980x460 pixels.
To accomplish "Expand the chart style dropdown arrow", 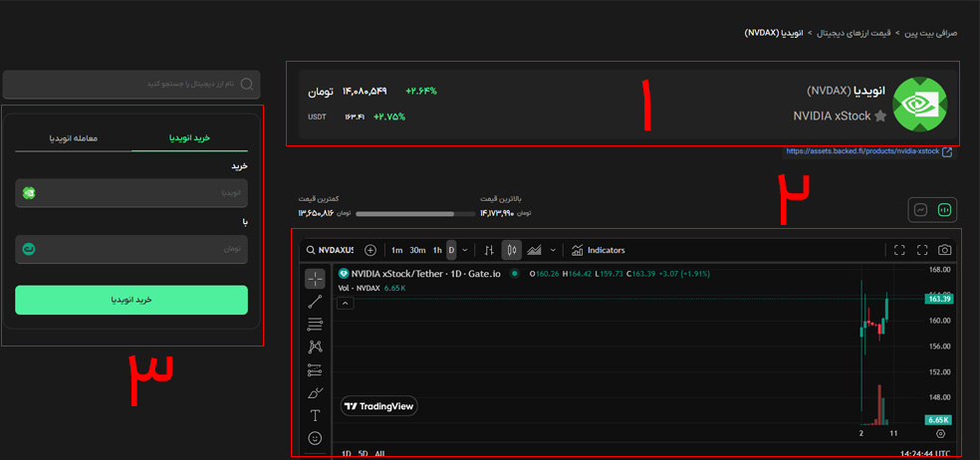I will point(553,250).
